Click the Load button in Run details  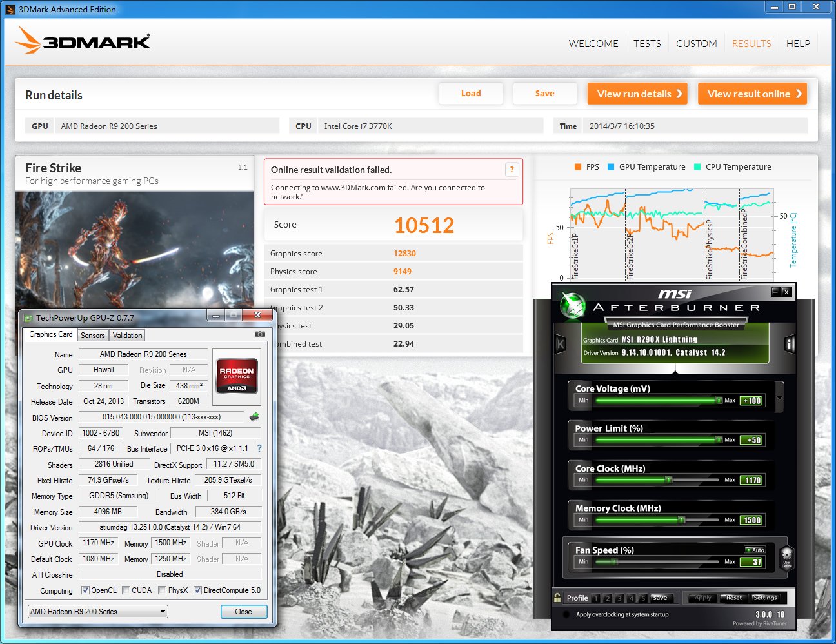click(x=471, y=93)
